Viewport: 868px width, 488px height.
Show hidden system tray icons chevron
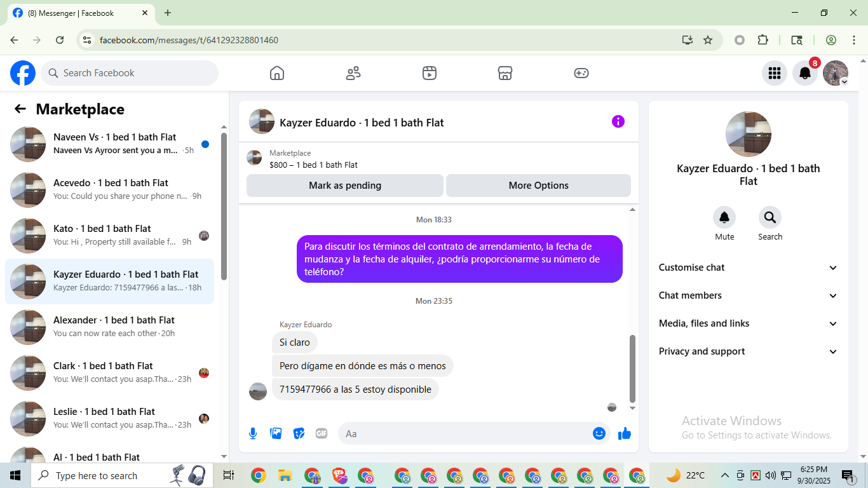724,475
